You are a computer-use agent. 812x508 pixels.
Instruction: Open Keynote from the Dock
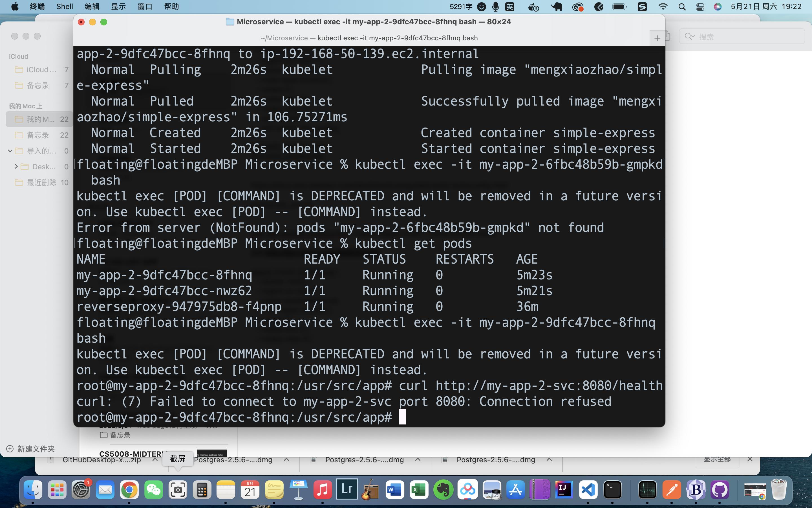click(298, 490)
